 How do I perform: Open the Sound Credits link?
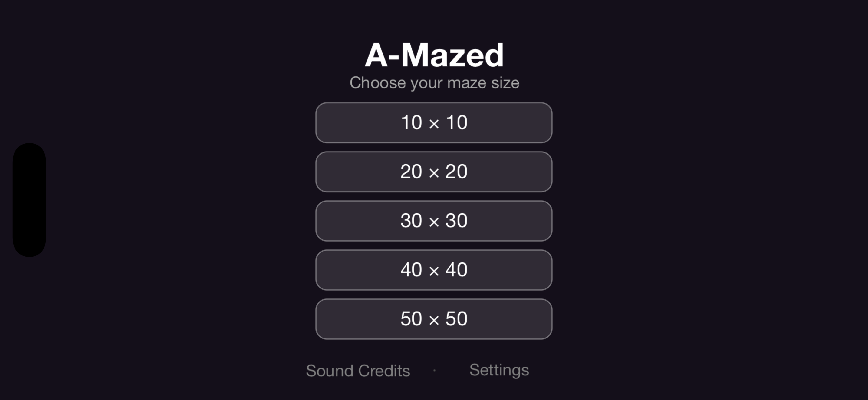[358, 371]
